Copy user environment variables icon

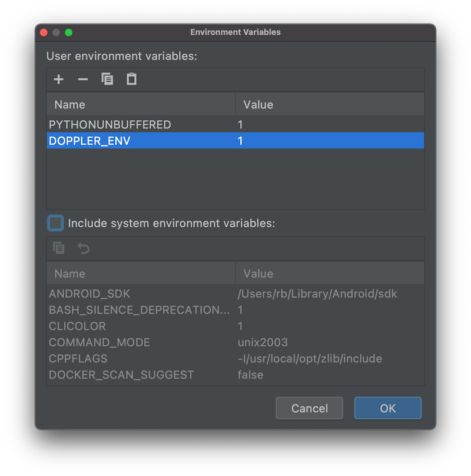tap(107, 79)
